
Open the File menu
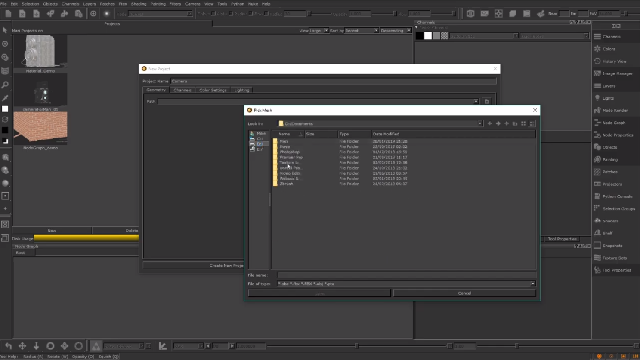[x=3, y=4]
